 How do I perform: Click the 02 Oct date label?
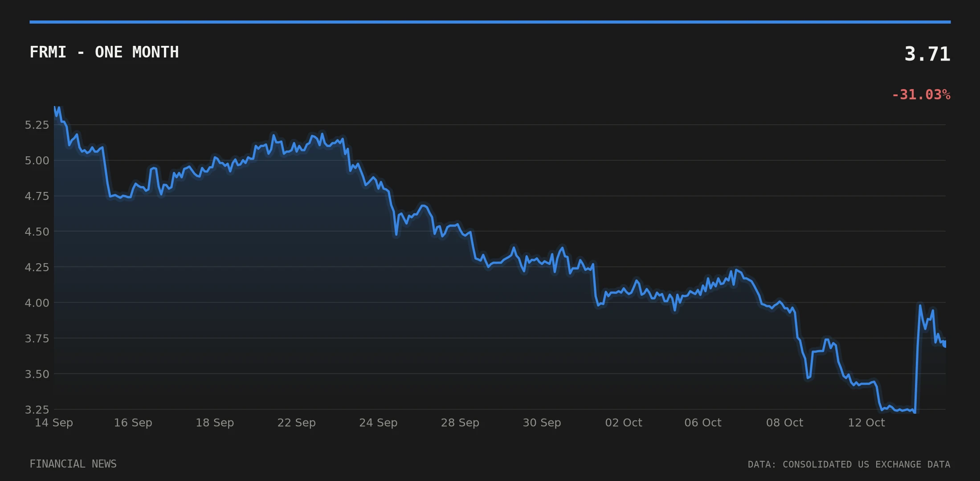(624, 423)
